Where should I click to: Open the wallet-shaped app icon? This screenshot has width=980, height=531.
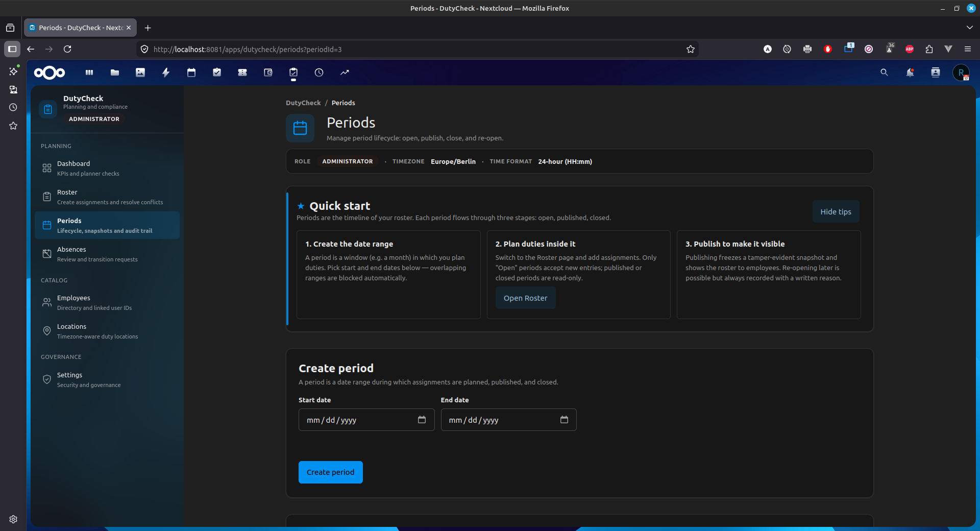pyautogui.click(x=268, y=73)
